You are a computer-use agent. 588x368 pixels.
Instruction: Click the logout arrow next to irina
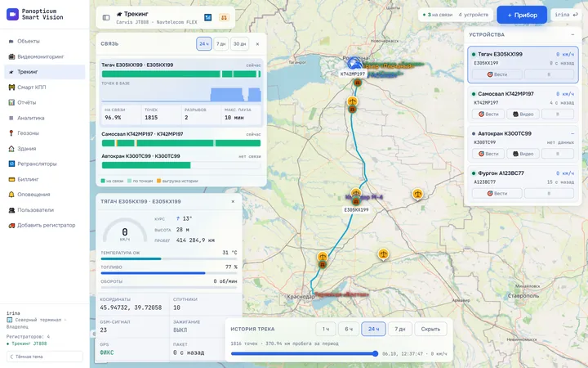tap(575, 15)
